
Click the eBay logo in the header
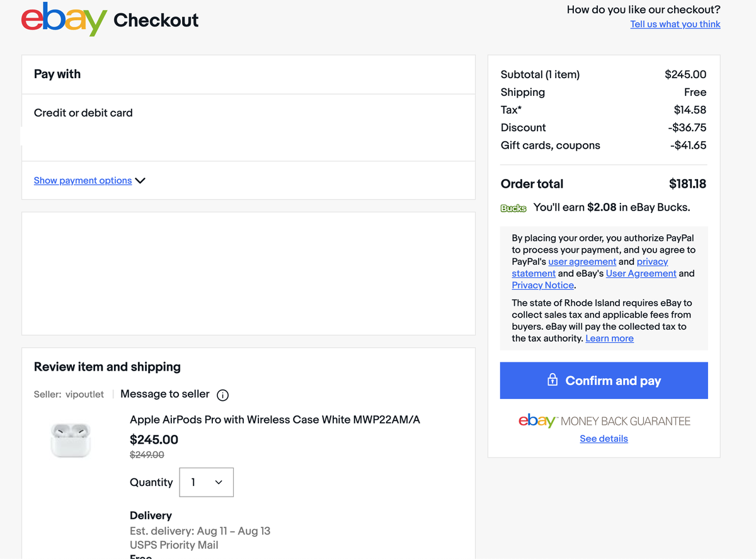click(x=64, y=20)
